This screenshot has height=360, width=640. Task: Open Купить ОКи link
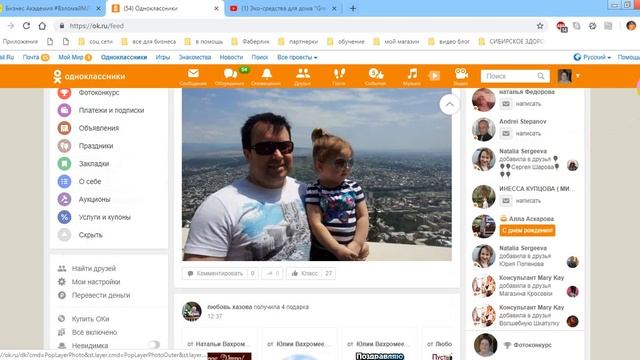point(90,319)
